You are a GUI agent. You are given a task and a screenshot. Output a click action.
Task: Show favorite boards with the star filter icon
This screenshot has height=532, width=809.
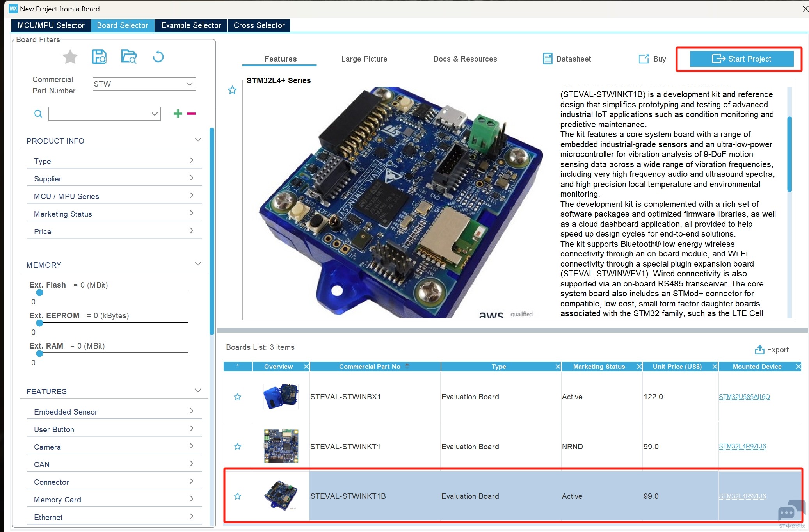pos(70,57)
